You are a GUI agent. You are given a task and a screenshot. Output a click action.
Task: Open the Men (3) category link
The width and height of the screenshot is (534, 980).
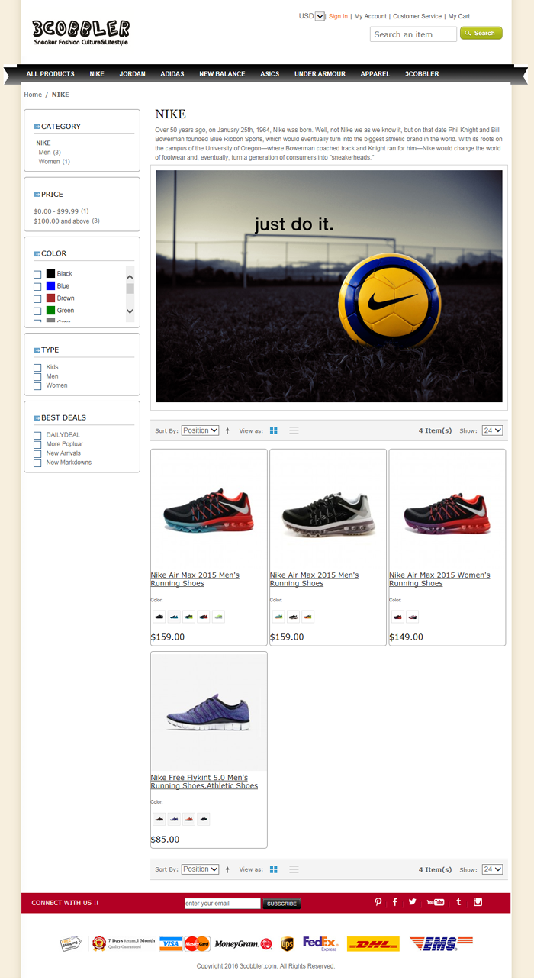(50, 152)
